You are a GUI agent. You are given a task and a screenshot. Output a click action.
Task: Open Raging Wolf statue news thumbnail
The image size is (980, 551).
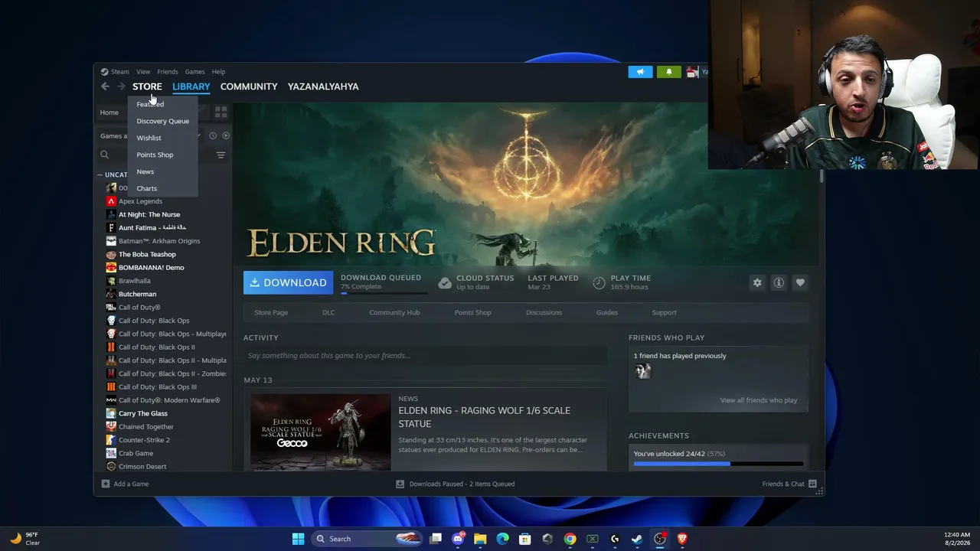321,432
